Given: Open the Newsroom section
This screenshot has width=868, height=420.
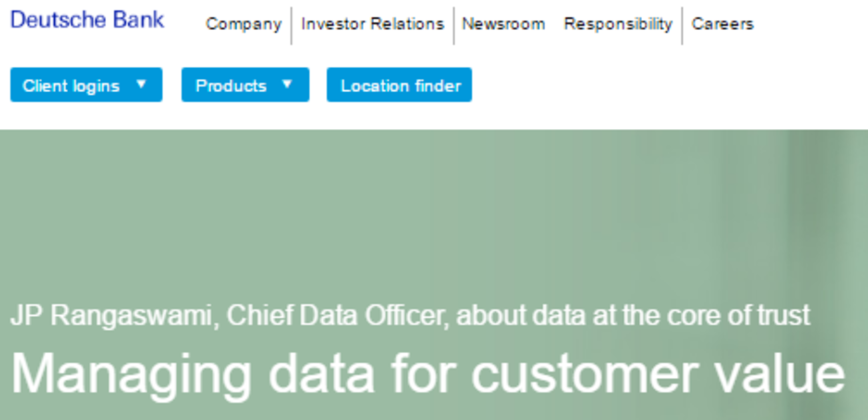Looking at the screenshot, I should click(x=503, y=24).
